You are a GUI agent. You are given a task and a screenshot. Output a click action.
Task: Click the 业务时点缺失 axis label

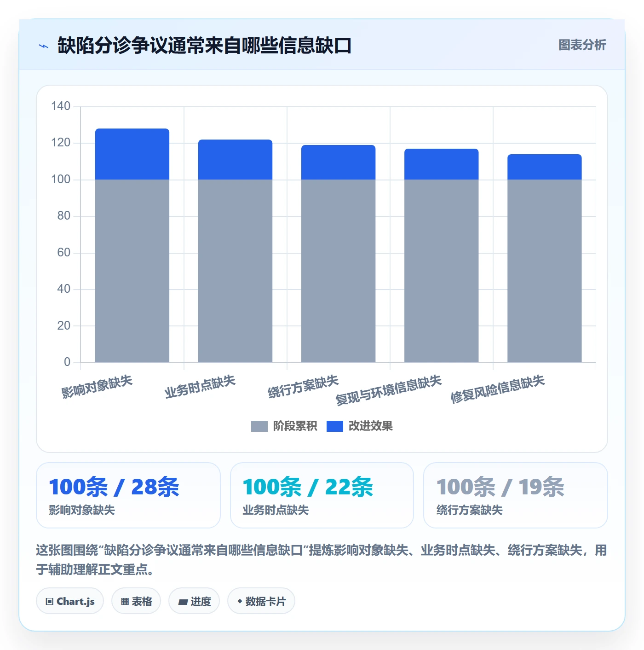[x=200, y=387]
